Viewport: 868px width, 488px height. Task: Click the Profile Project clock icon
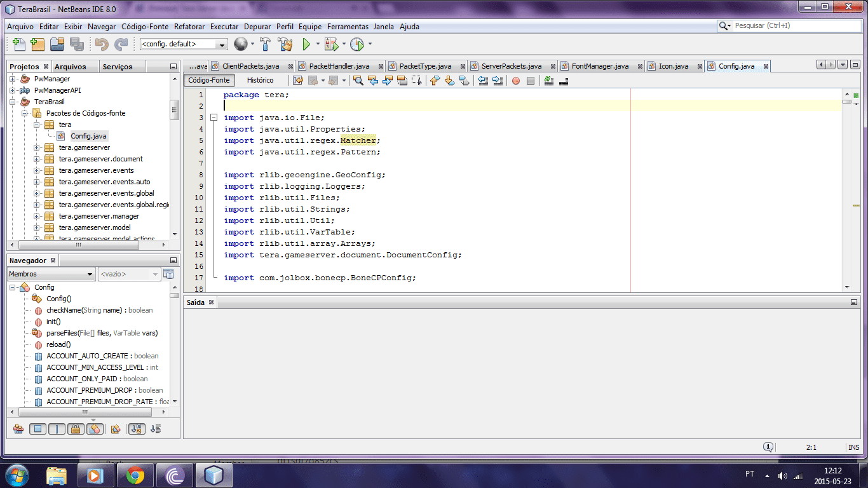coord(356,44)
